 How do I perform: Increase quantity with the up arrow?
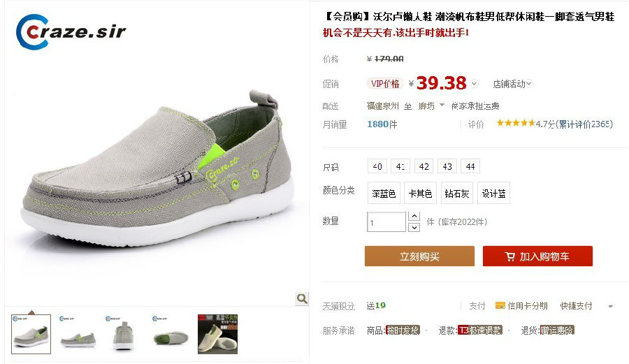[414, 217]
